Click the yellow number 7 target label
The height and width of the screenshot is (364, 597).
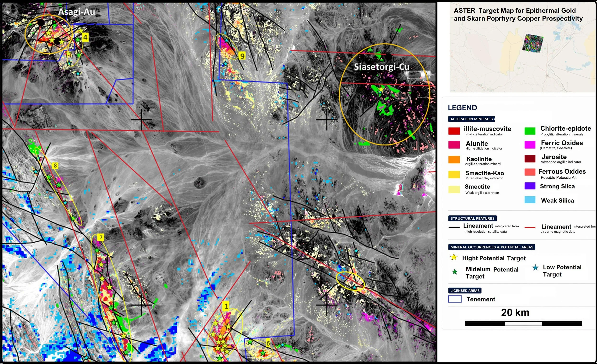pyautogui.click(x=101, y=237)
